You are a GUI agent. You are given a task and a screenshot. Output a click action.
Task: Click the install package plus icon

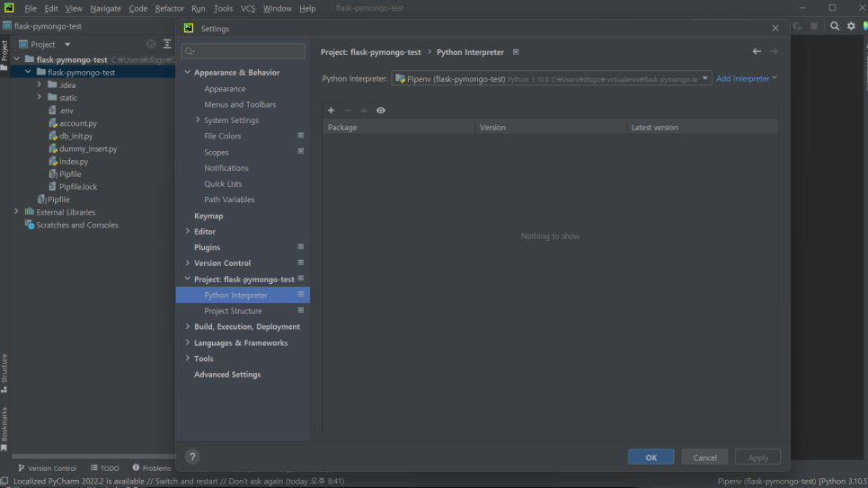[x=331, y=111]
